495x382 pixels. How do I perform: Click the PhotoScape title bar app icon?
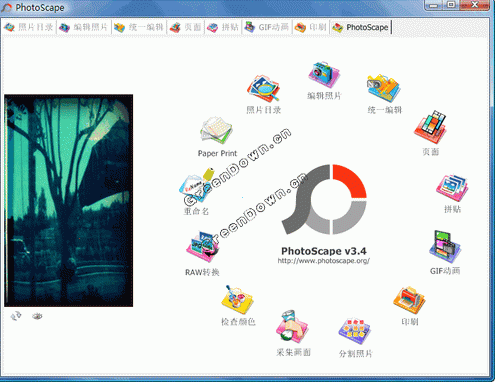7,7
